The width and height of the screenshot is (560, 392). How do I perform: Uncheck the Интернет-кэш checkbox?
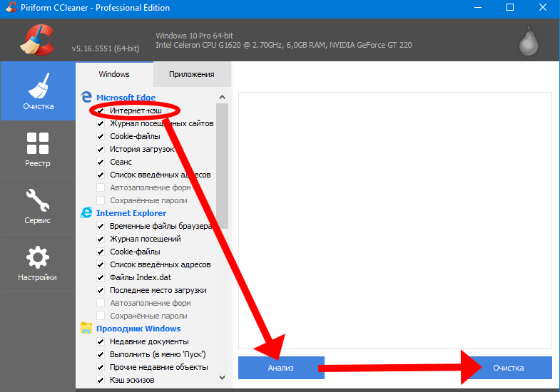[x=101, y=111]
